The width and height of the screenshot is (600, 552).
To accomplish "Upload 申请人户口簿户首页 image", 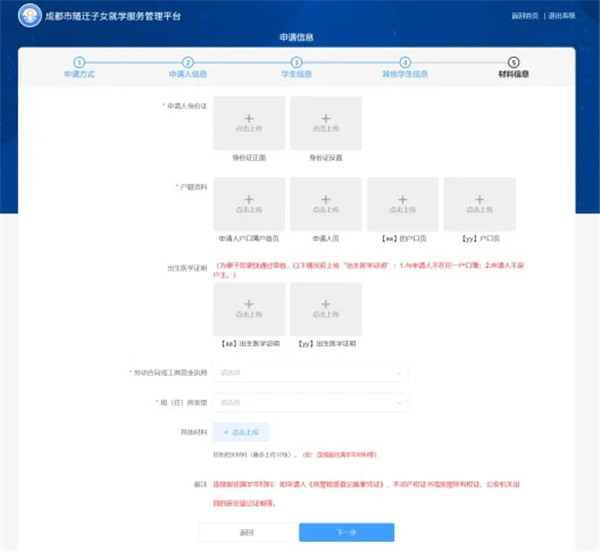I will coord(249,204).
